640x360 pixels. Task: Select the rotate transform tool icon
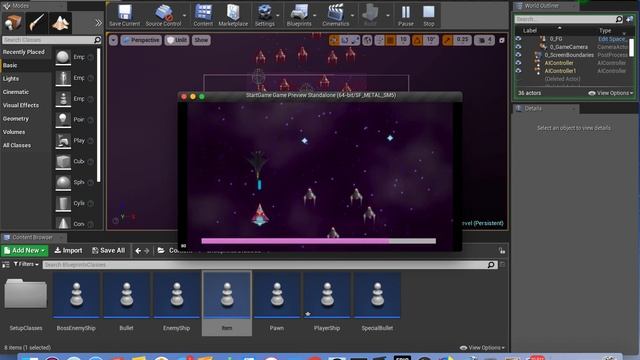click(345, 40)
